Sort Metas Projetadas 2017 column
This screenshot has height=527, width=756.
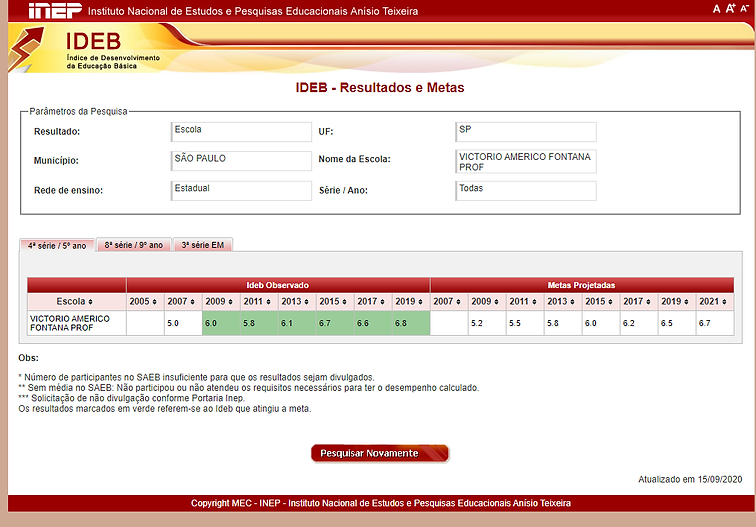coord(648,302)
